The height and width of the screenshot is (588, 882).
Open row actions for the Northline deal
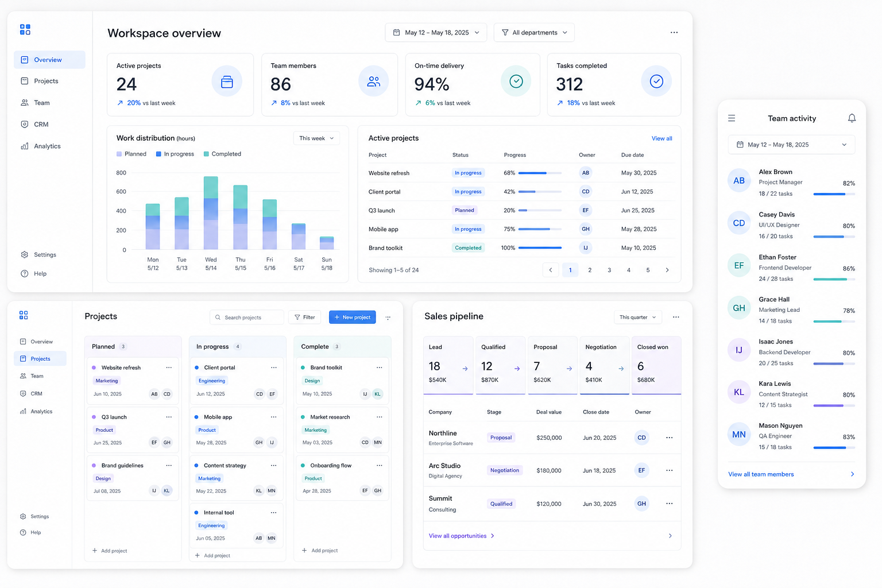pos(670,438)
